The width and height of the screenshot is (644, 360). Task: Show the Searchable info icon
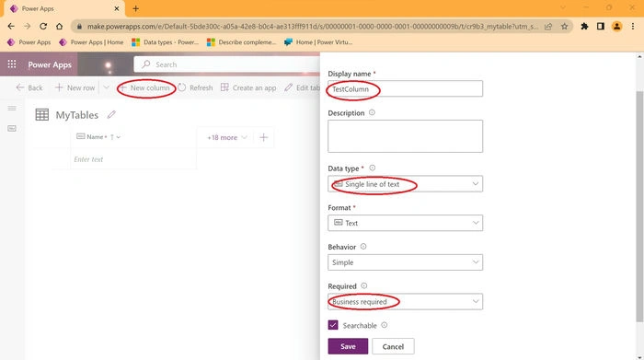[384, 325]
